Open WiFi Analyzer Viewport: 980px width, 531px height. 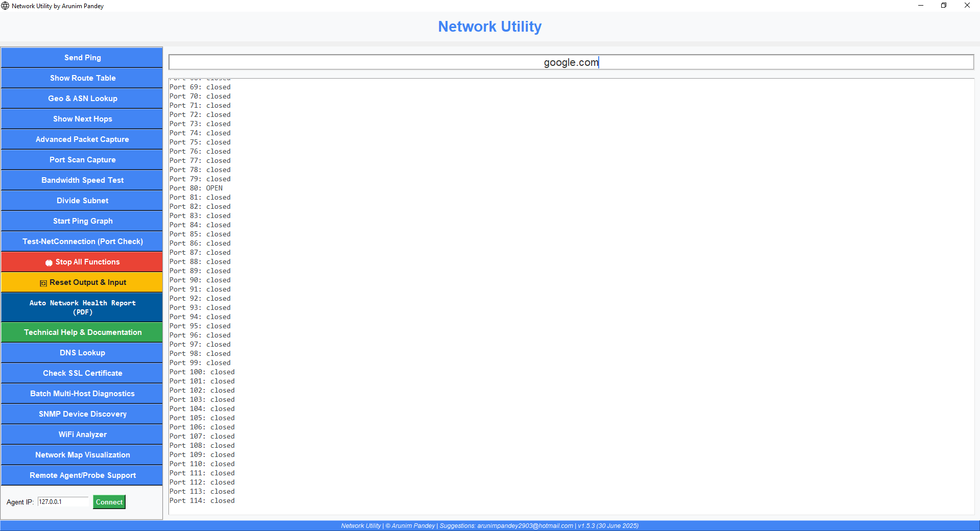82,435
